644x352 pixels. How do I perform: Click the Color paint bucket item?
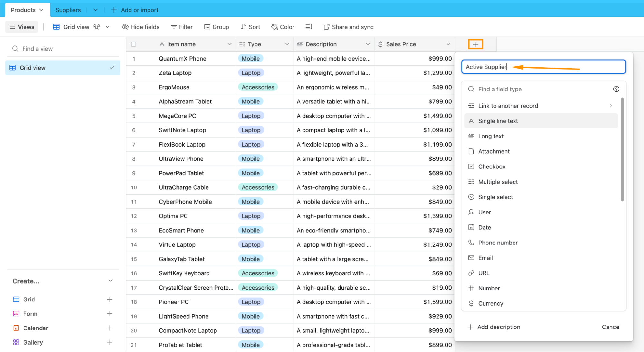click(x=283, y=27)
